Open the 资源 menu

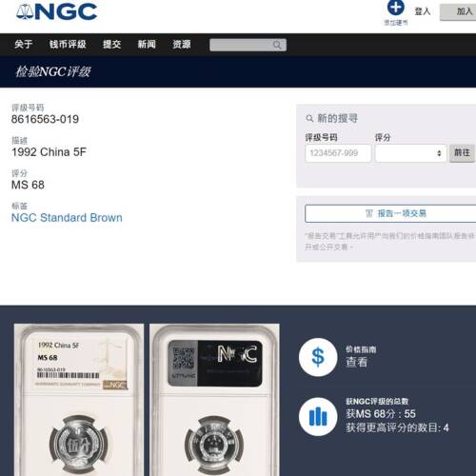pos(182,44)
